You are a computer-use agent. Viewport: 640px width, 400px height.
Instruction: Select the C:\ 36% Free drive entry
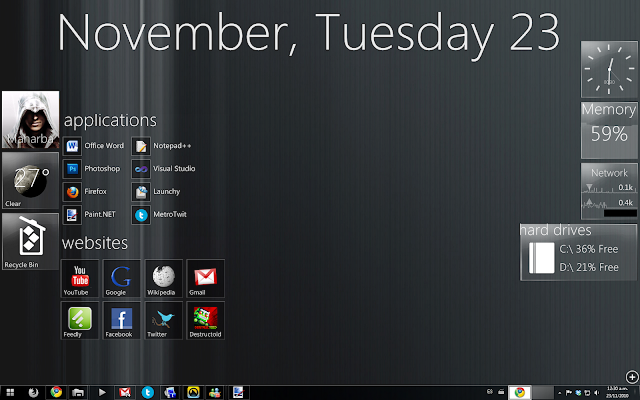pyautogui.click(x=589, y=249)
